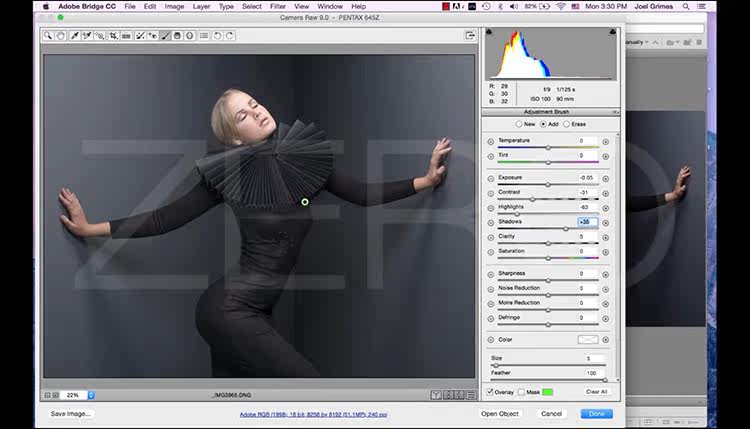The height and width of the screenshot is (429, 750).
Task: Copy current settings to Before icon
Action: click(x=459, y=395)
